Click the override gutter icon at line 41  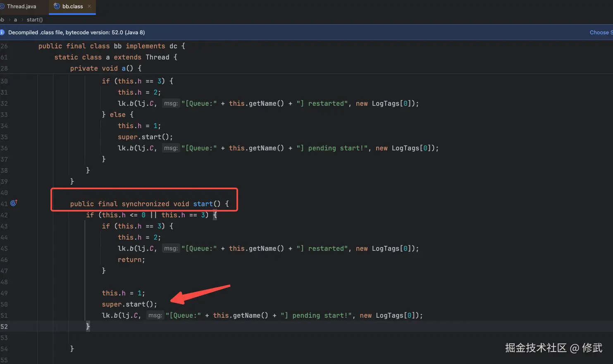tap(14, 203)
